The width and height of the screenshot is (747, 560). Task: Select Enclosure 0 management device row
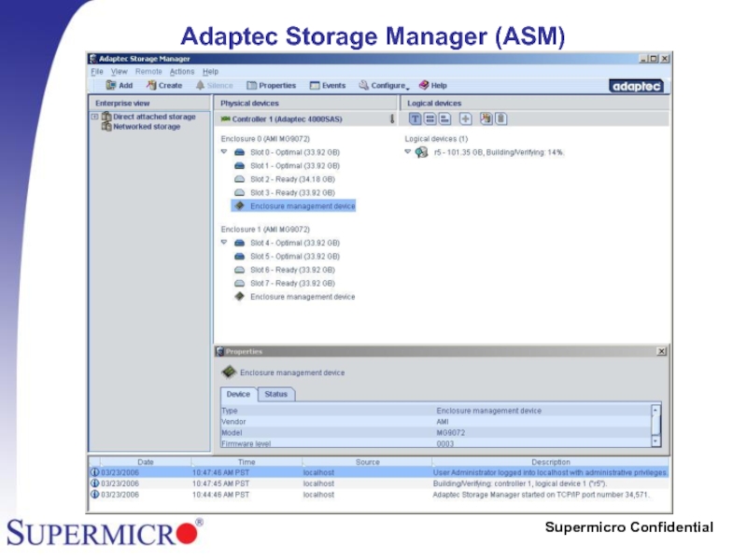pyautogui.click(x=293, y=206)
